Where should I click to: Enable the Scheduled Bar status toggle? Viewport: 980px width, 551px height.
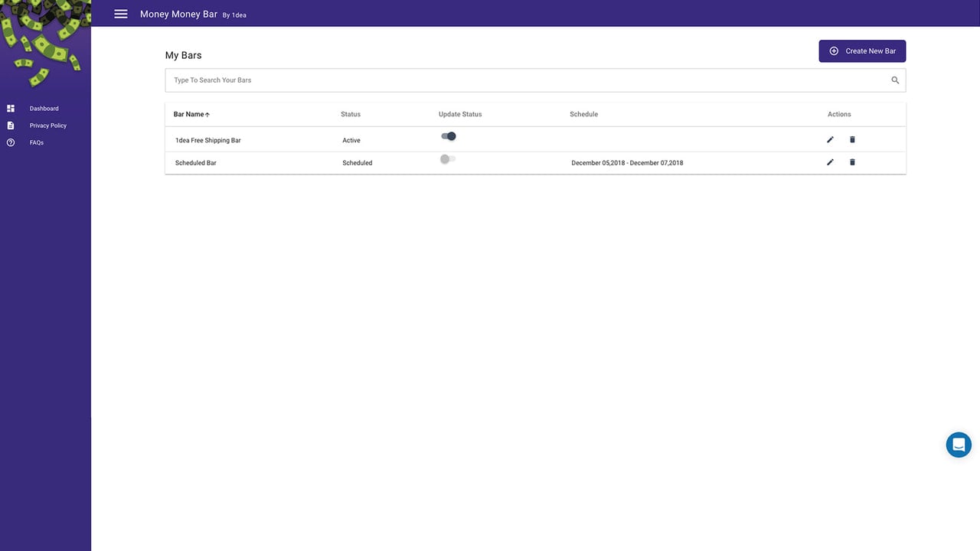(x=448, y=159)
